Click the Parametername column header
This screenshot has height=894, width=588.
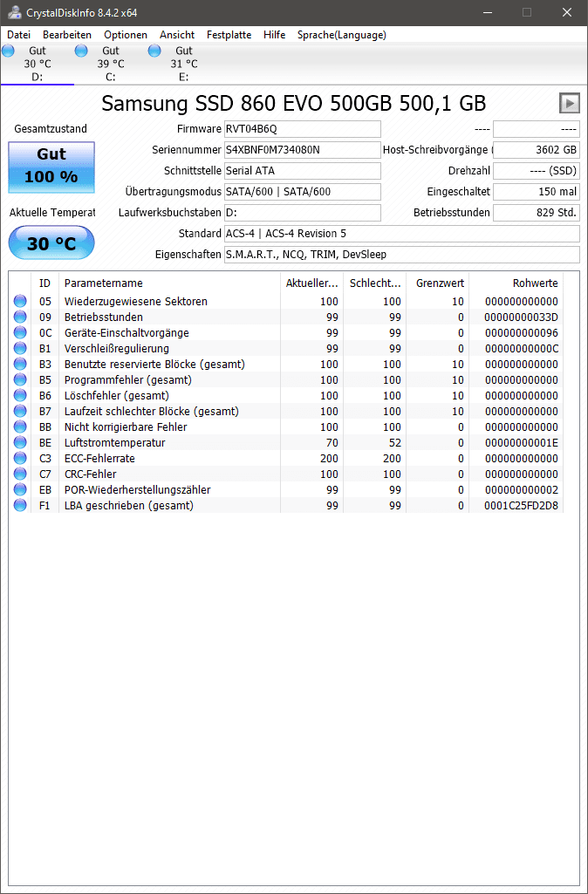coord(169,283)
